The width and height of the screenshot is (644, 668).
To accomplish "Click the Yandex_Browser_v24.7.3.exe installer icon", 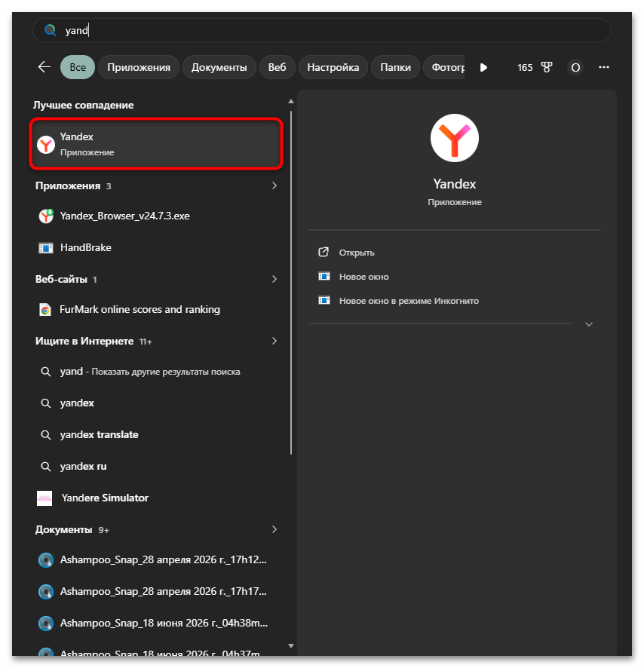I will (45, 216).
